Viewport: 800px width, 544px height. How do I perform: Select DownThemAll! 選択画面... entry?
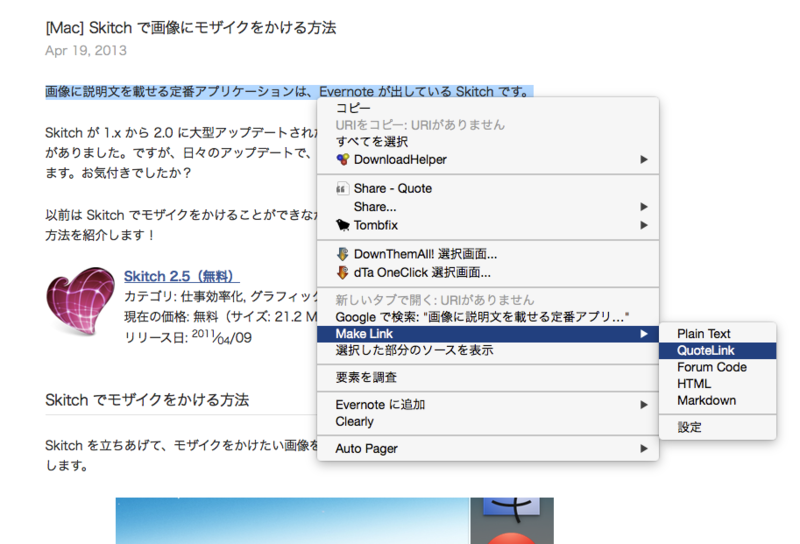point(488,254)
